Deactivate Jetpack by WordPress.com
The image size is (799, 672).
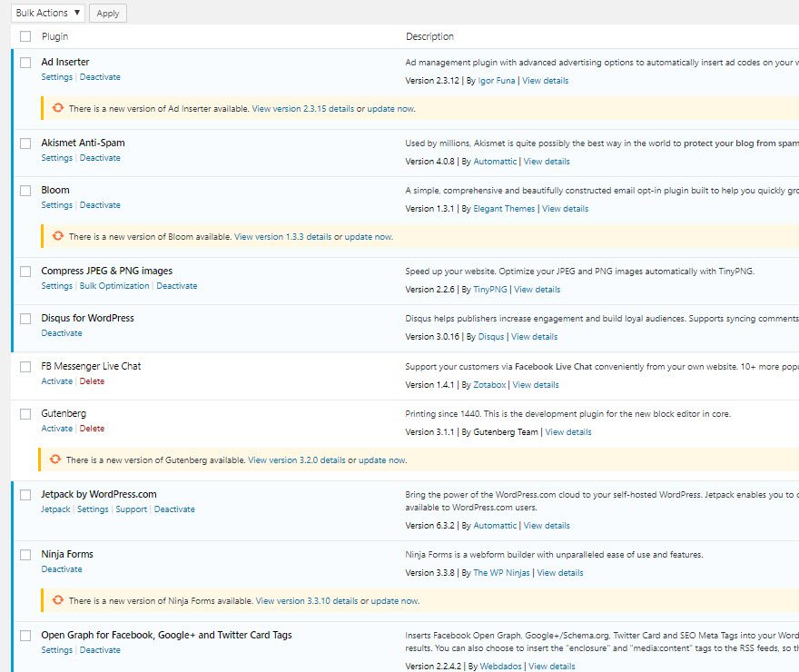coord(174,509)
